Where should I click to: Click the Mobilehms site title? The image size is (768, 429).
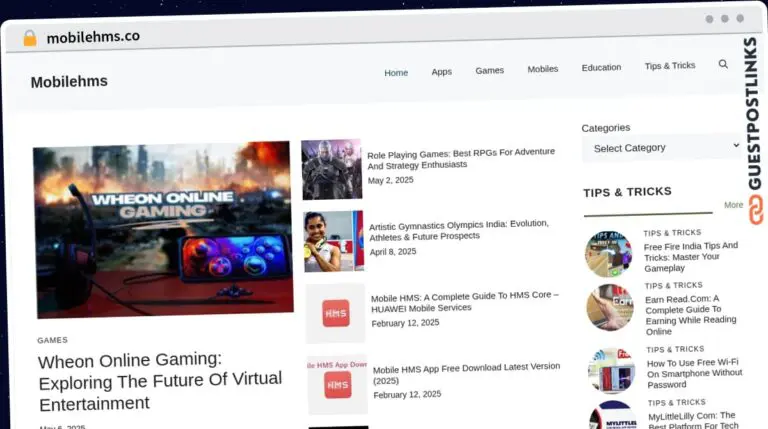pos(69,82)
